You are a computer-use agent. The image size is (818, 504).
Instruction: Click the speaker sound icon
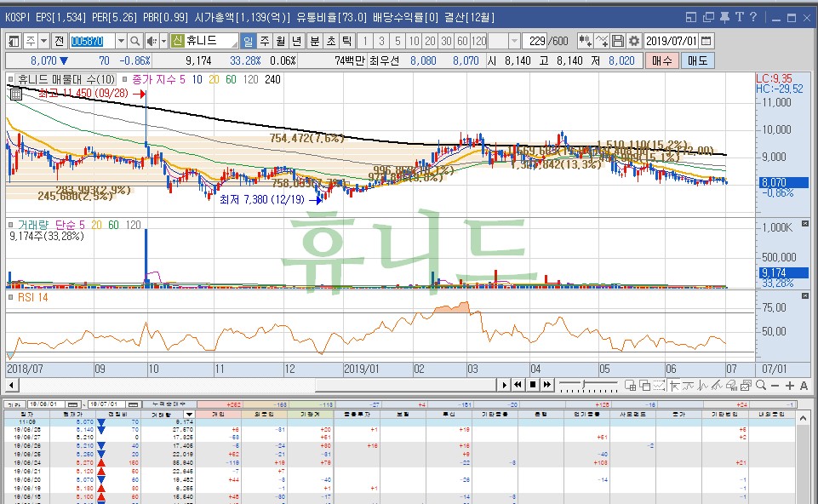point(152,41)
